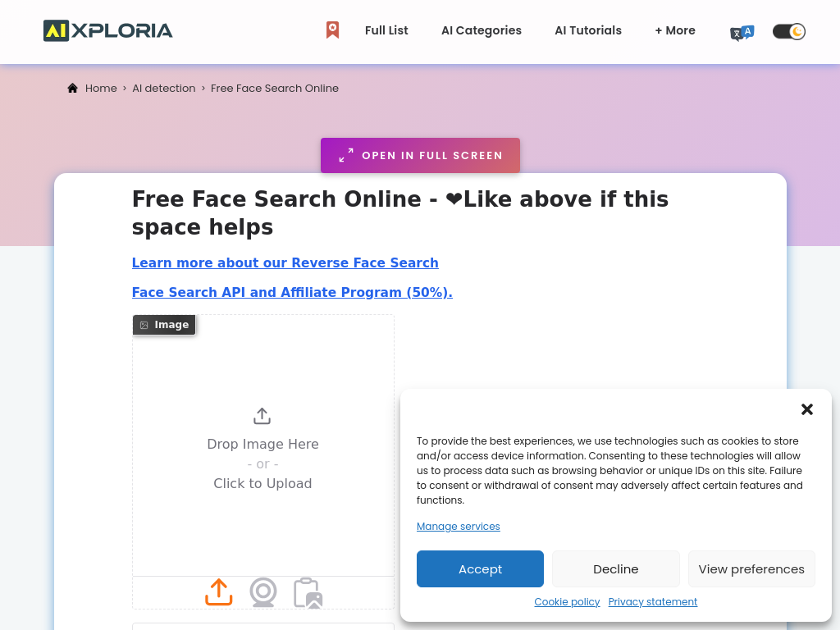840x630 pixels.
Task: Select the upload file source icon
Action: coord(218,591)
